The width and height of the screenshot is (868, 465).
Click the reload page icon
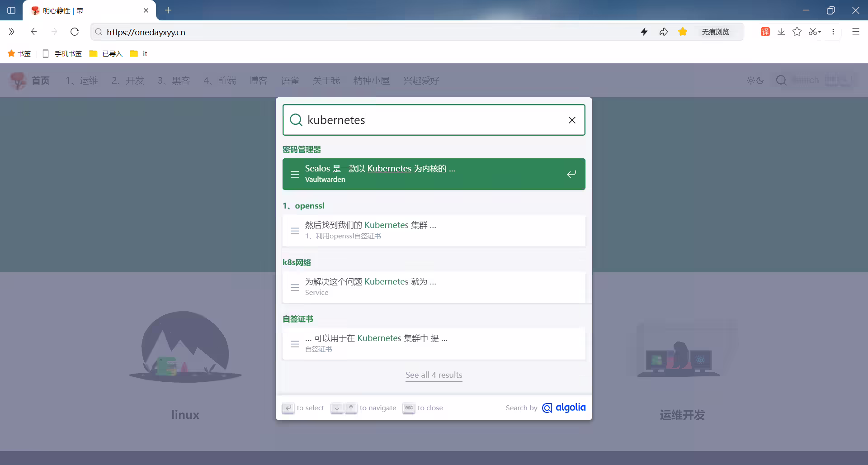75,32
